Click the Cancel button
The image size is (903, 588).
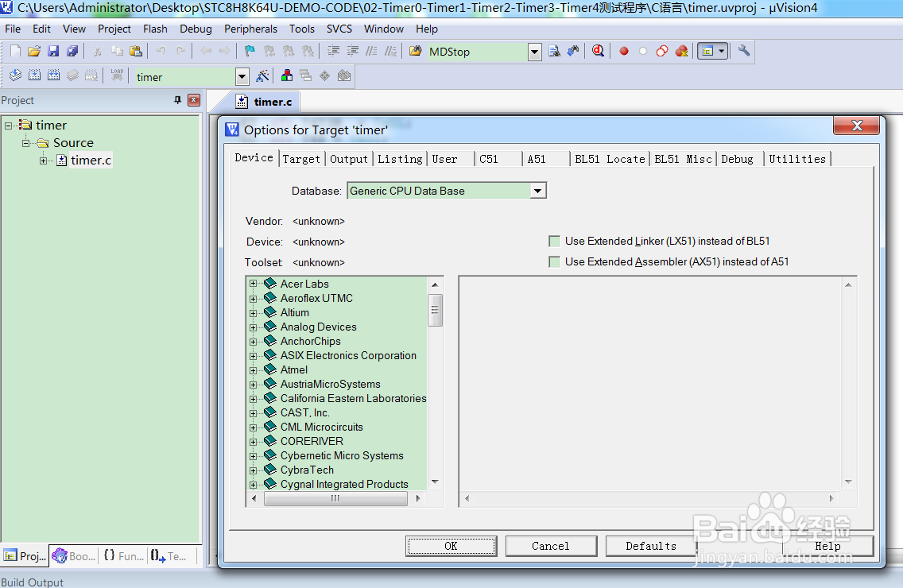(551, 546)
